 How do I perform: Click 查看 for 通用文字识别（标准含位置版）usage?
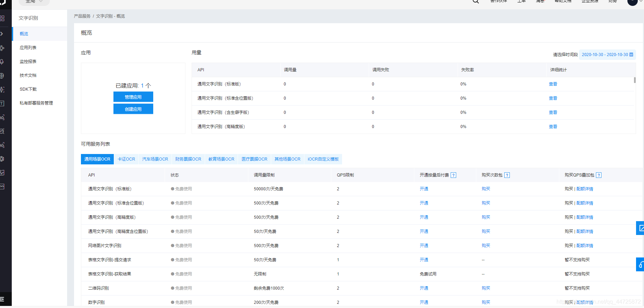553,98
